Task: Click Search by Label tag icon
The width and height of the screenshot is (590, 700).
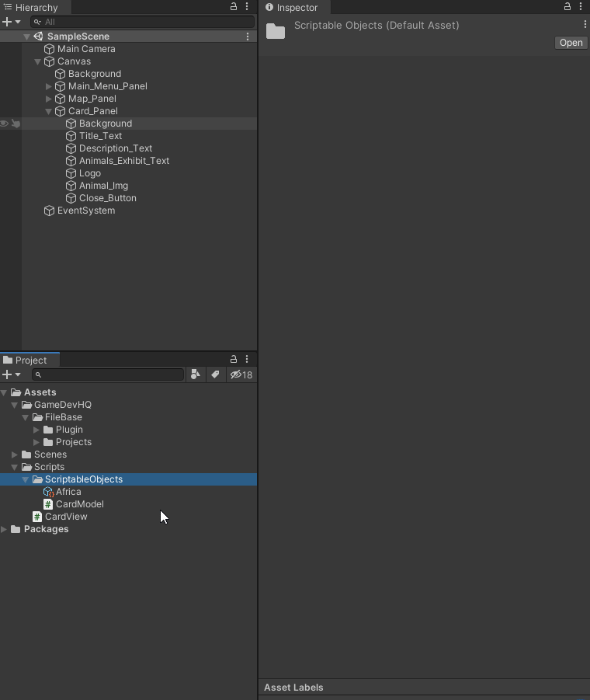Action: point(215,374)
